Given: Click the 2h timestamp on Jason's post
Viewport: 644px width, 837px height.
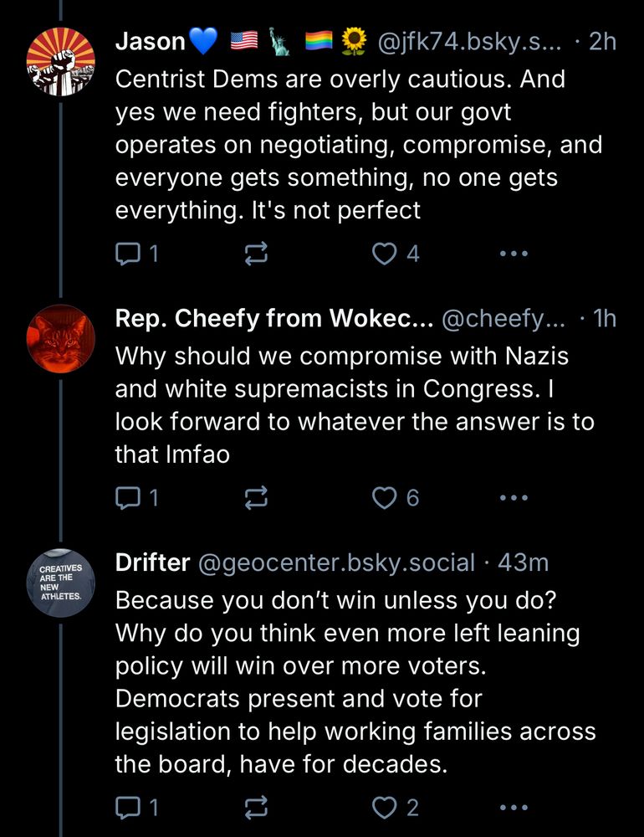Looking at the screenshot, I should (602, 41).
